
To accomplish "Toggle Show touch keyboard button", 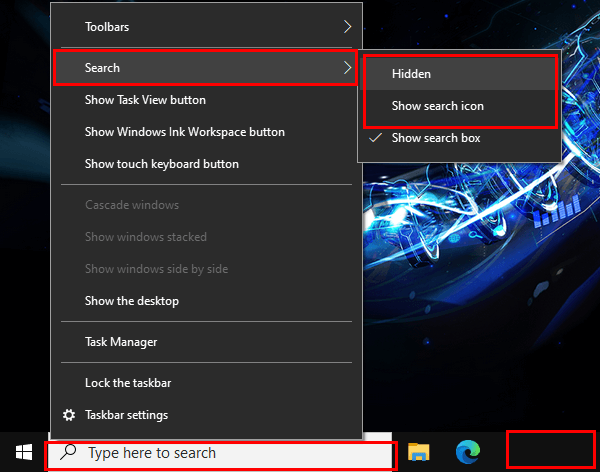I will tap(161, 164).
